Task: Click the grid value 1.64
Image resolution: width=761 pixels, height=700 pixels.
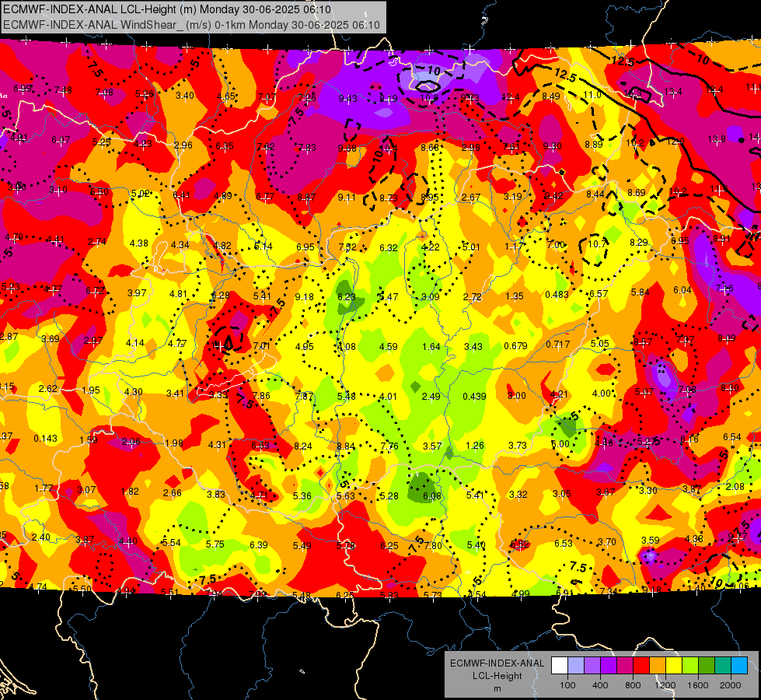Action: click(x=431, y=347)
